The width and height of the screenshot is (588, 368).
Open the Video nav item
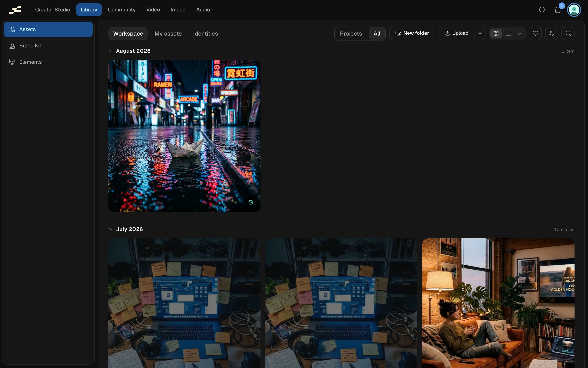(153, 10)
